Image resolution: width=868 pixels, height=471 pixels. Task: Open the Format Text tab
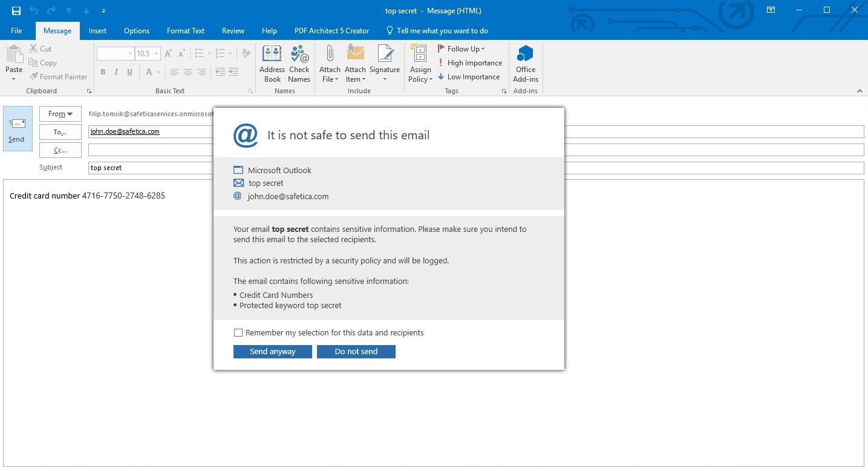[186, 31]
